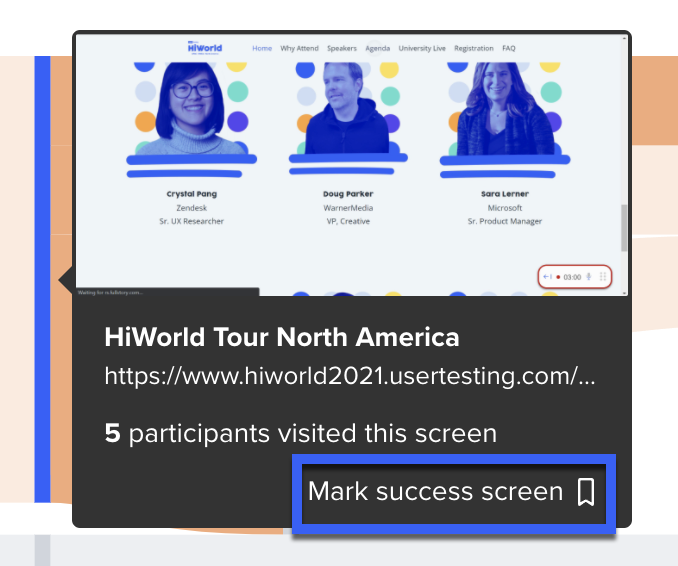Open the Why Attend nav link

point(299,48)
